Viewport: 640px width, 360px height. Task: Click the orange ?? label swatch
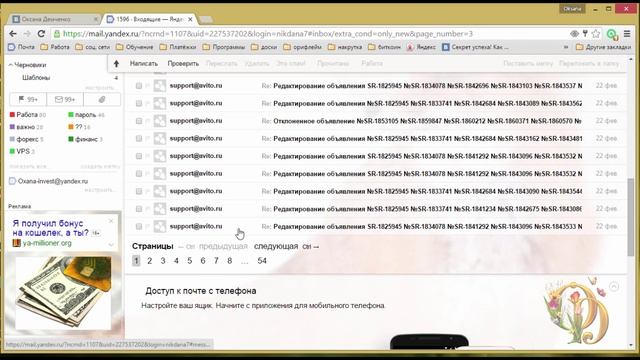(x=71, y=127)
